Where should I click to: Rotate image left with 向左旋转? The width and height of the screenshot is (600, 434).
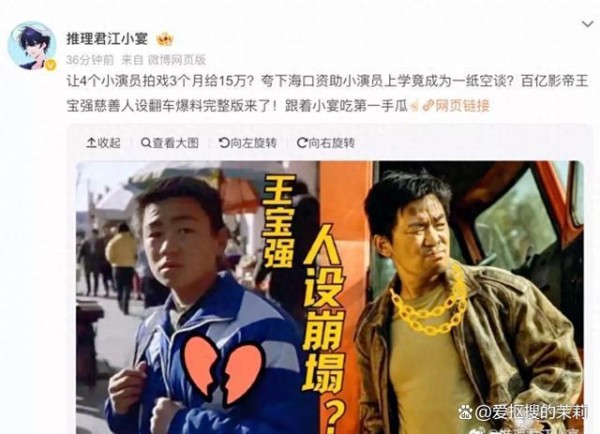(248, 143)
